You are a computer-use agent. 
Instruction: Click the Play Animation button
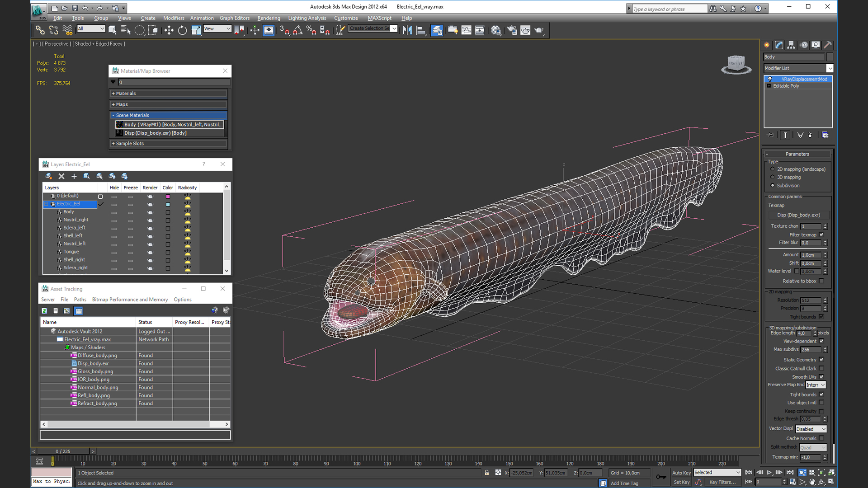point(769,473)
